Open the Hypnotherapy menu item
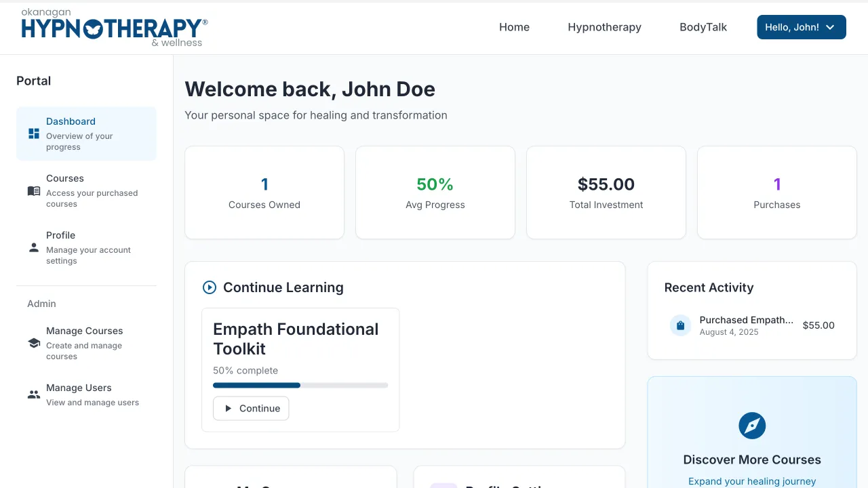Viewport: 868px width, 488px height. (604, 27)
